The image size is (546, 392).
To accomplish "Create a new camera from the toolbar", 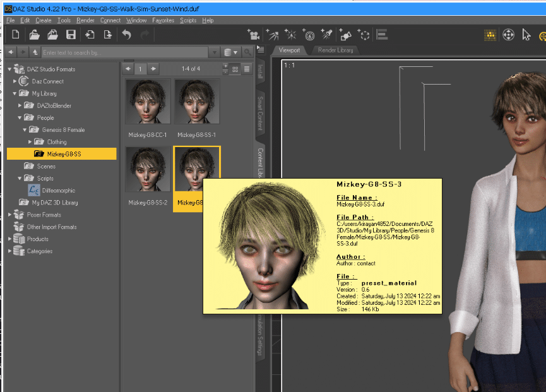I will 253,35.
